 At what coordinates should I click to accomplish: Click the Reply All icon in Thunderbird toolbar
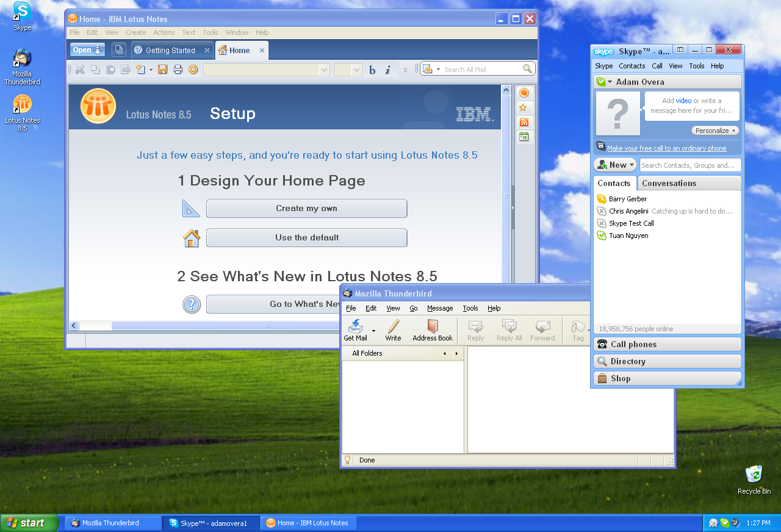[509, 330]
